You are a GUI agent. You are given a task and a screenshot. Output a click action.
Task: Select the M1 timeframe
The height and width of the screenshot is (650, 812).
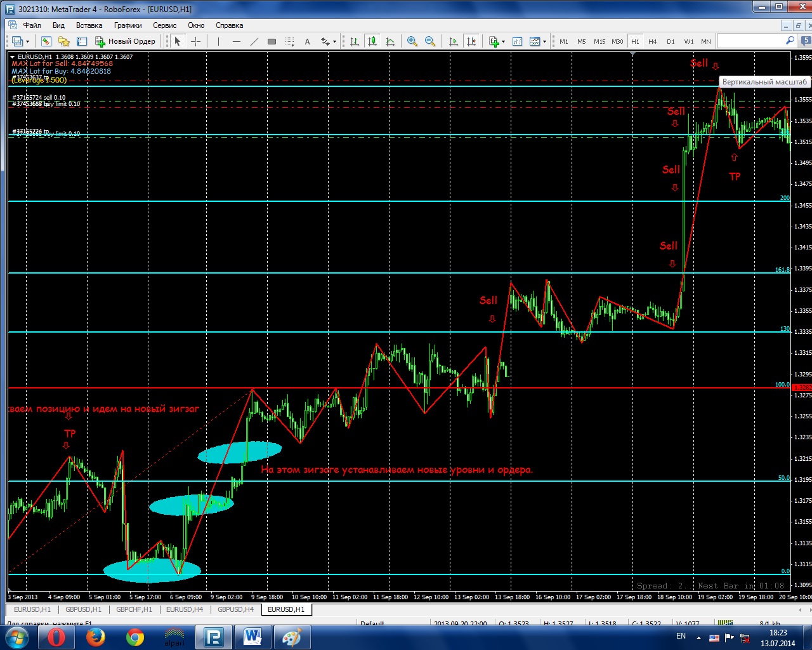tap(564, 41)
